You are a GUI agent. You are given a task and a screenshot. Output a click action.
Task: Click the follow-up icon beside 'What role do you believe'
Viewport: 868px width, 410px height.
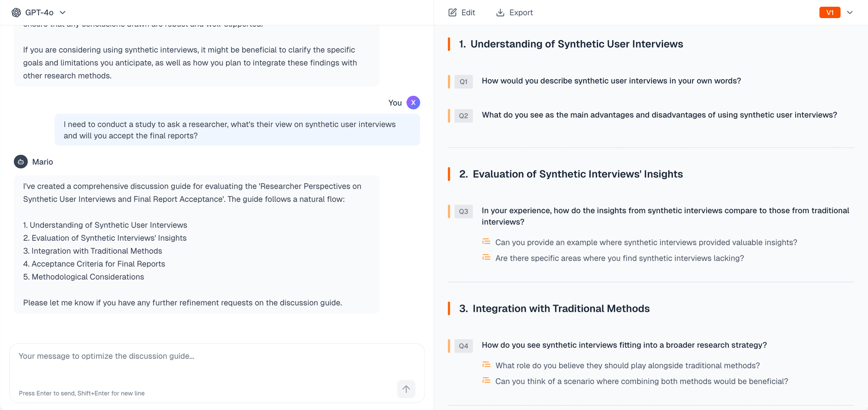click(486, 364)
